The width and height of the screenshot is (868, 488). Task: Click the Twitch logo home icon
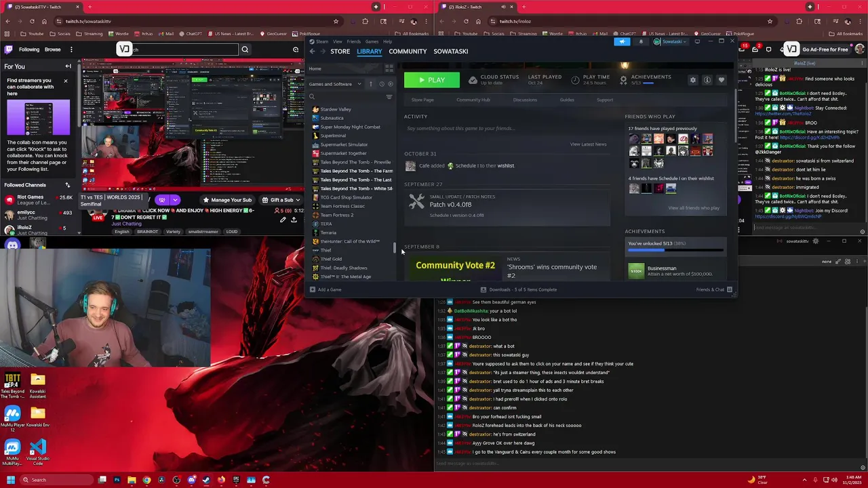[8, 49]
